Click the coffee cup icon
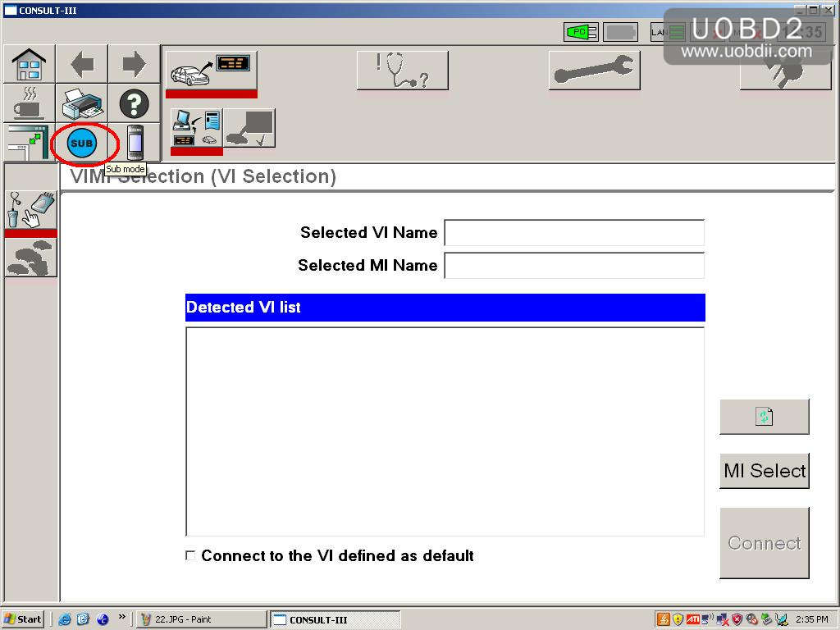Image resolution: width=840 pixels, height=630 pixels. tap(30, 104)
